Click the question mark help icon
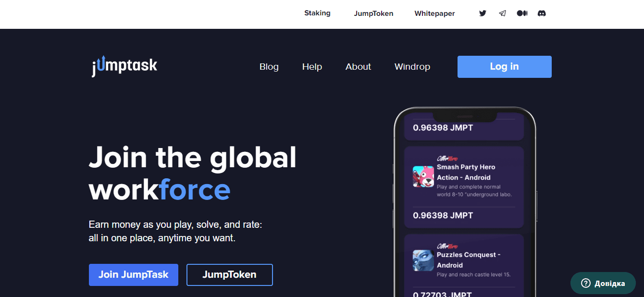Viewport: 644px width, 297px height. (x=585, y=283)
